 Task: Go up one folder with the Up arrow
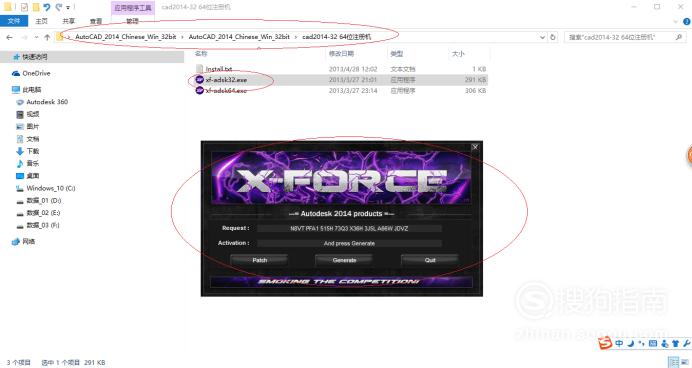pyautogui.click(x=47, y=38)
